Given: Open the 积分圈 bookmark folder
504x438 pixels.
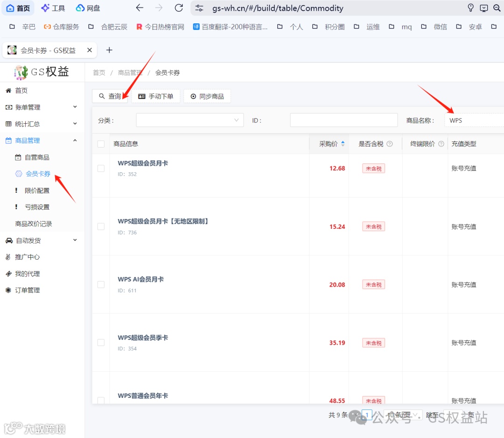Looking at the screenshot, I should pos(328,27).
